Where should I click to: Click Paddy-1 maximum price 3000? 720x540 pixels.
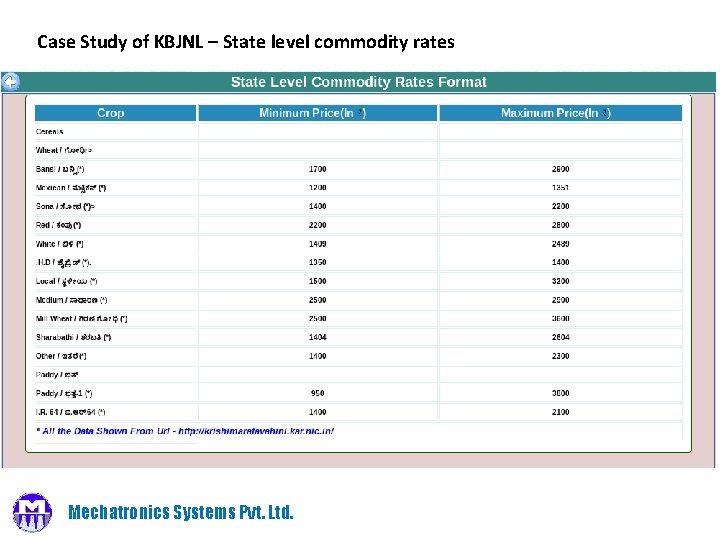(x=561, y=393)
